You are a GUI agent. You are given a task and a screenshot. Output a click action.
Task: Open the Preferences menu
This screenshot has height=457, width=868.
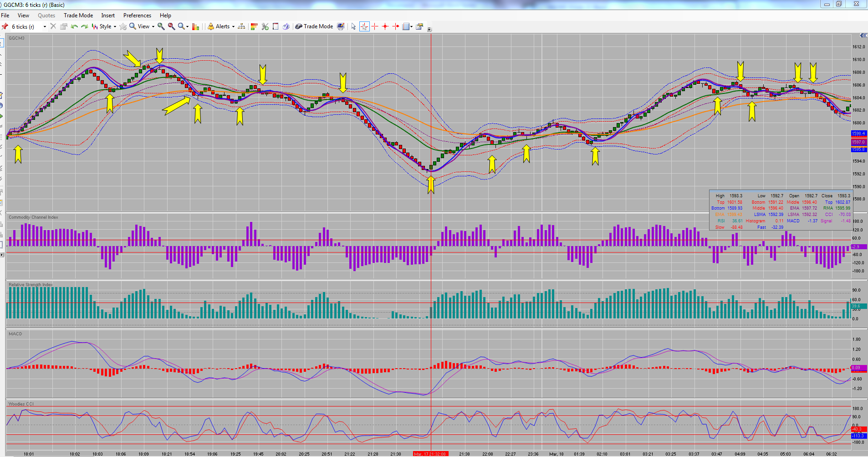137,15
